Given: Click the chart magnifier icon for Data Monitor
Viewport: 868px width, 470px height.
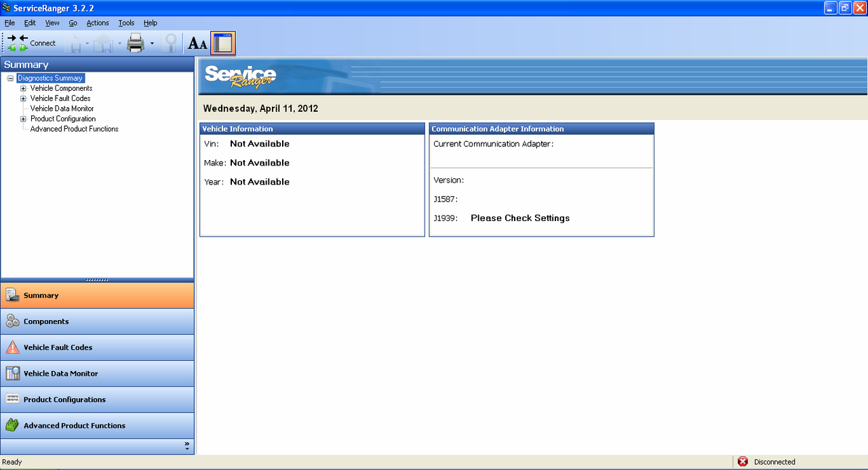Looking at the screenshot, I should (12, 373).
